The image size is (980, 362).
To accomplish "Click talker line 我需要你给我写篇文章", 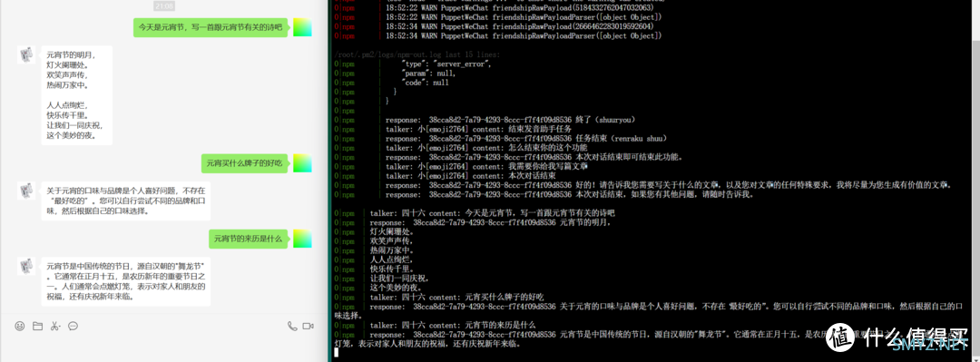I will 486,166.
